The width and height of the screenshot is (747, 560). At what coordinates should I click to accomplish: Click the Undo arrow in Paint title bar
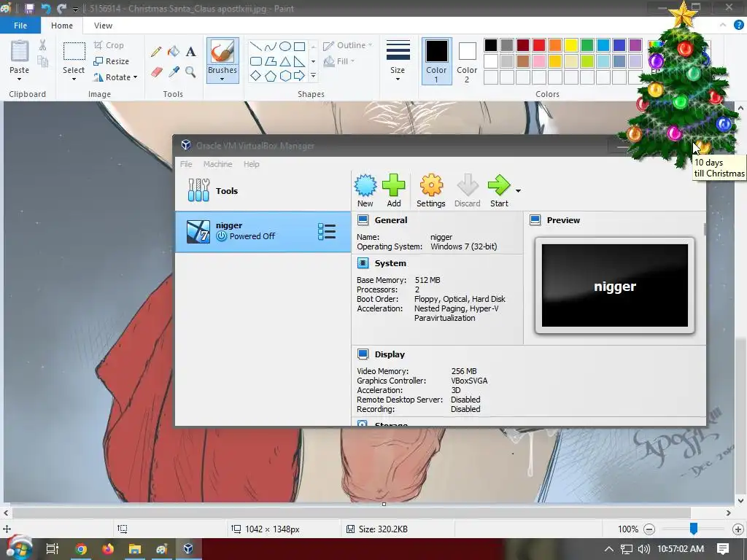pyautogui.click(x=46, y=8)
